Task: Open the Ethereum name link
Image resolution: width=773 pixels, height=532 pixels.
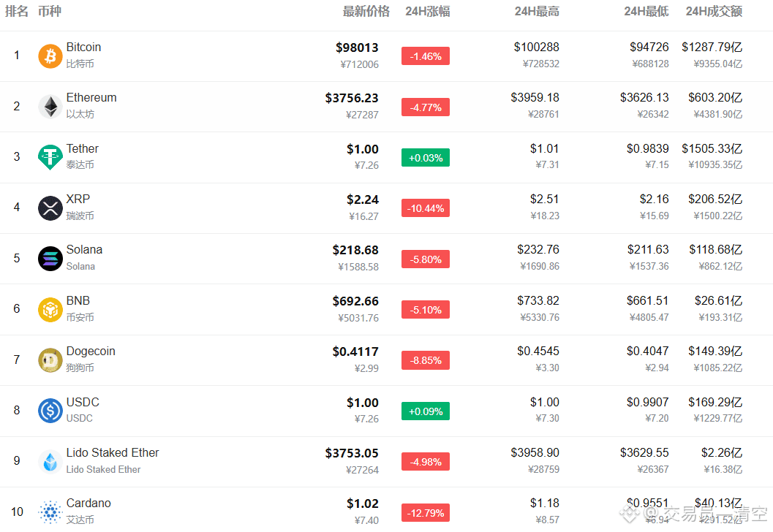Action: coord(91,98)
